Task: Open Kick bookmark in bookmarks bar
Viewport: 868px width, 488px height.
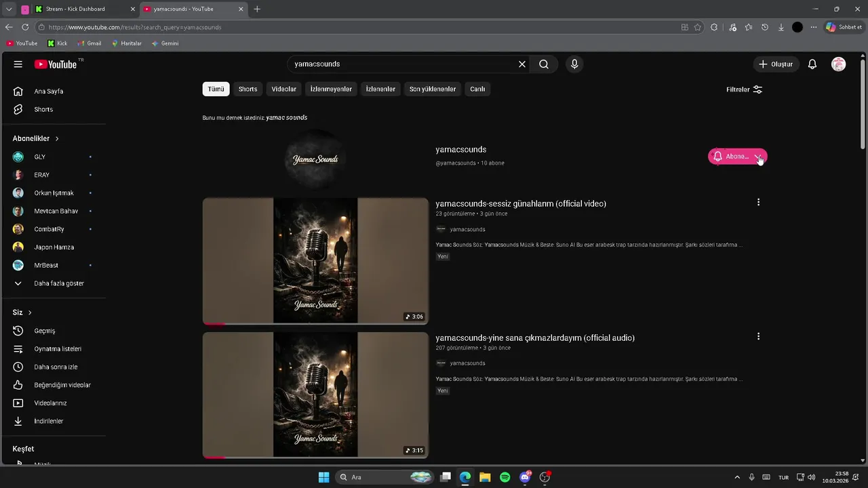Action: tap(58, 43)
